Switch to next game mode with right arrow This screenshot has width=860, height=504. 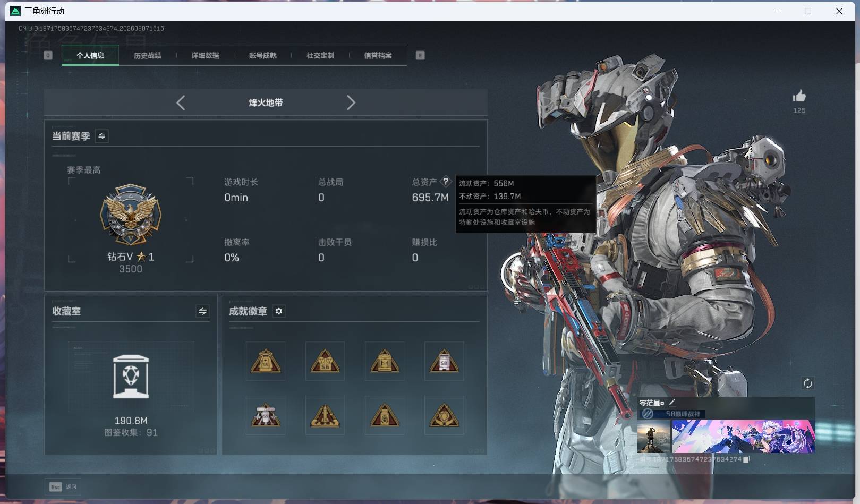351,102
